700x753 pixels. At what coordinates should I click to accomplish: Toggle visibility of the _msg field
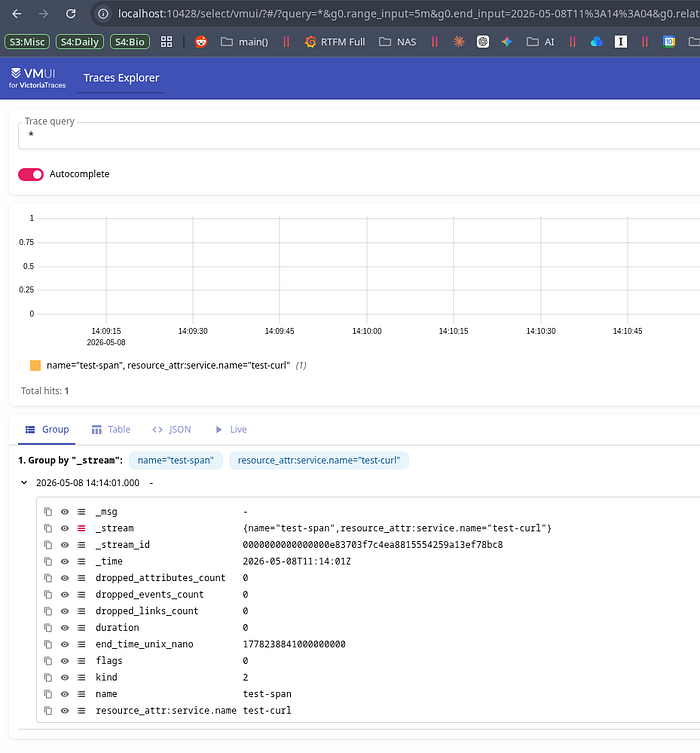coord(65,512)
